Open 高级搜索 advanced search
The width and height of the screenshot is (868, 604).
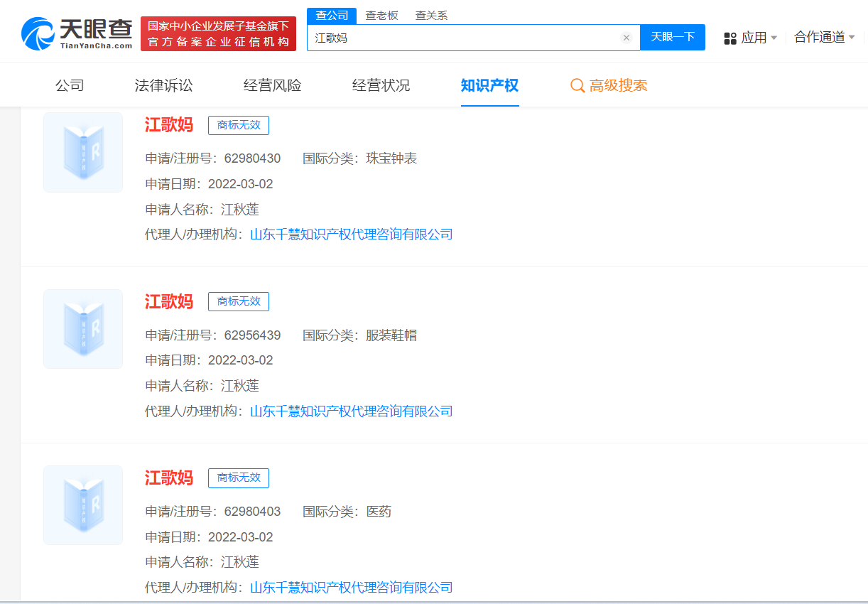tap(609, 86)
